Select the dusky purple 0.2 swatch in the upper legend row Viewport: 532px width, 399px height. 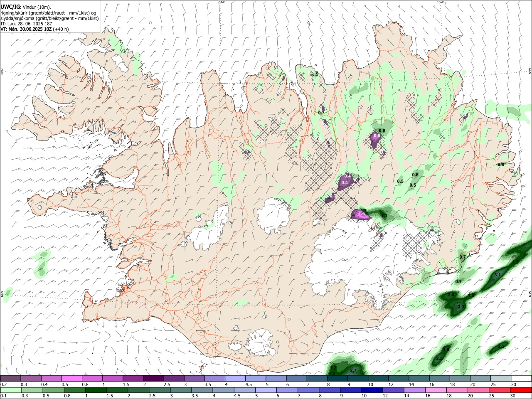pyautogui.click(x=10, y=378)
